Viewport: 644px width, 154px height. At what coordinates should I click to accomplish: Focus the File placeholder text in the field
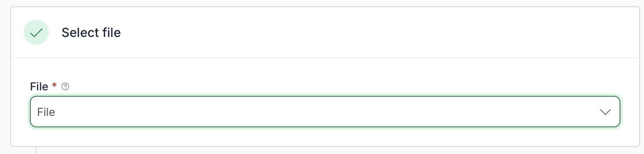(x=46, y=112)
